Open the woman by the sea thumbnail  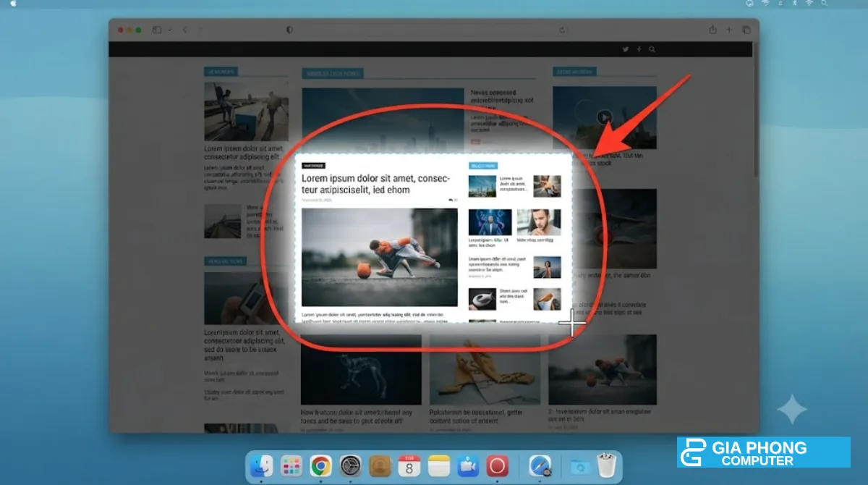tap(548, 268)
